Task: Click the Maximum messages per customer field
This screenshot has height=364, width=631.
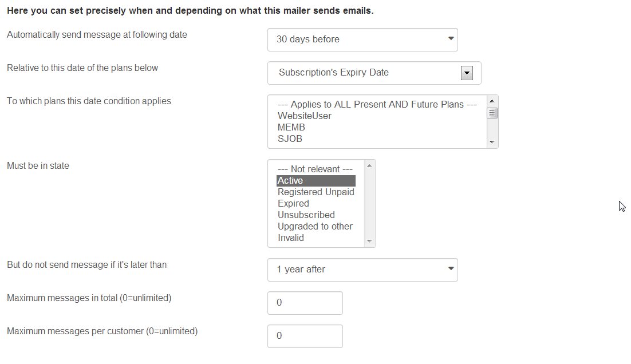Action: (x=305, y=337)
